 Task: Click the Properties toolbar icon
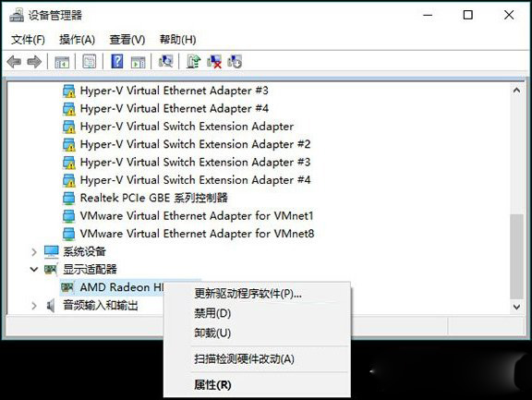coord(90,61)
